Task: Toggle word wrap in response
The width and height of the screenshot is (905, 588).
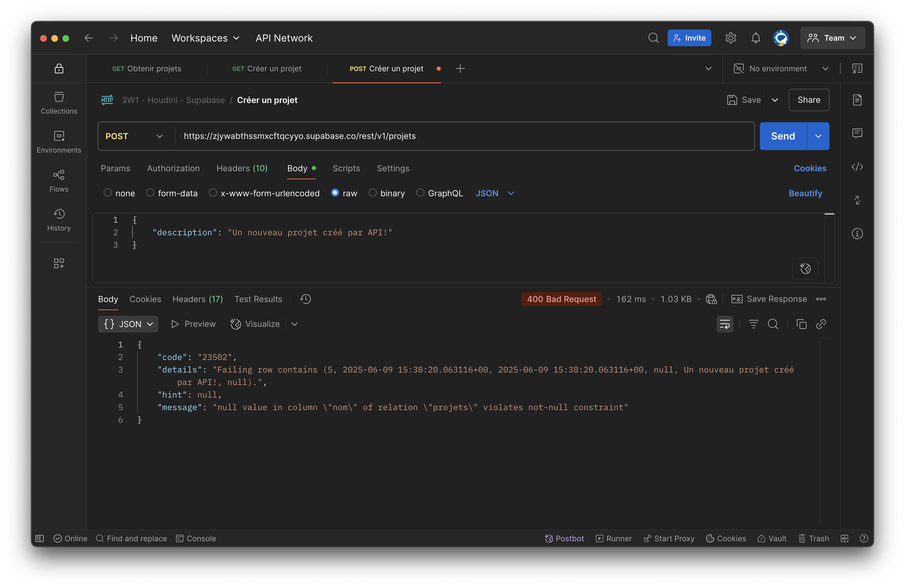Action: 725,324
